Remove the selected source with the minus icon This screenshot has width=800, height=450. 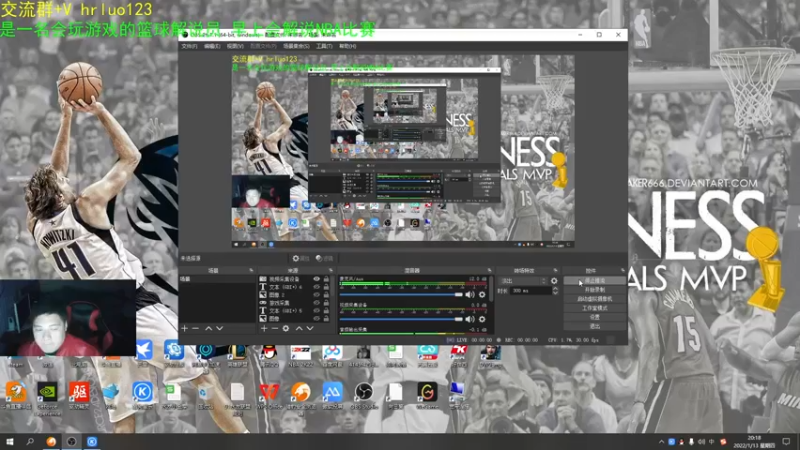point(274,328)
